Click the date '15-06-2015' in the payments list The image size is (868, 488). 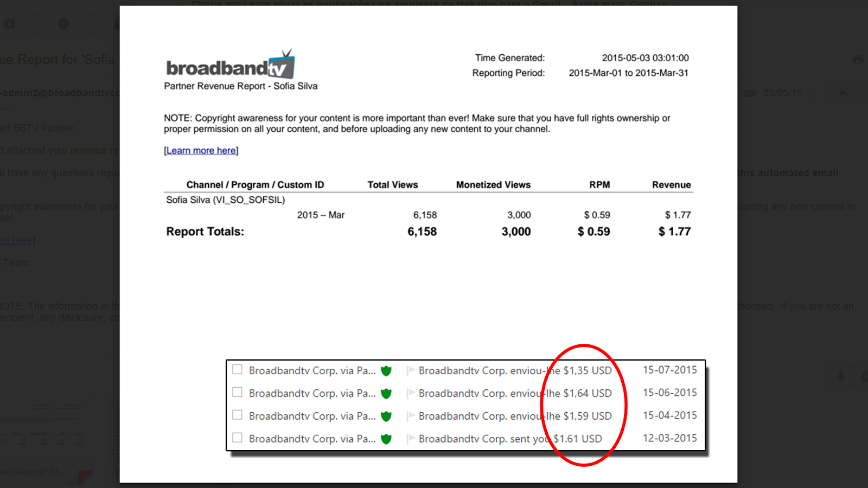[x=670, y=393]
